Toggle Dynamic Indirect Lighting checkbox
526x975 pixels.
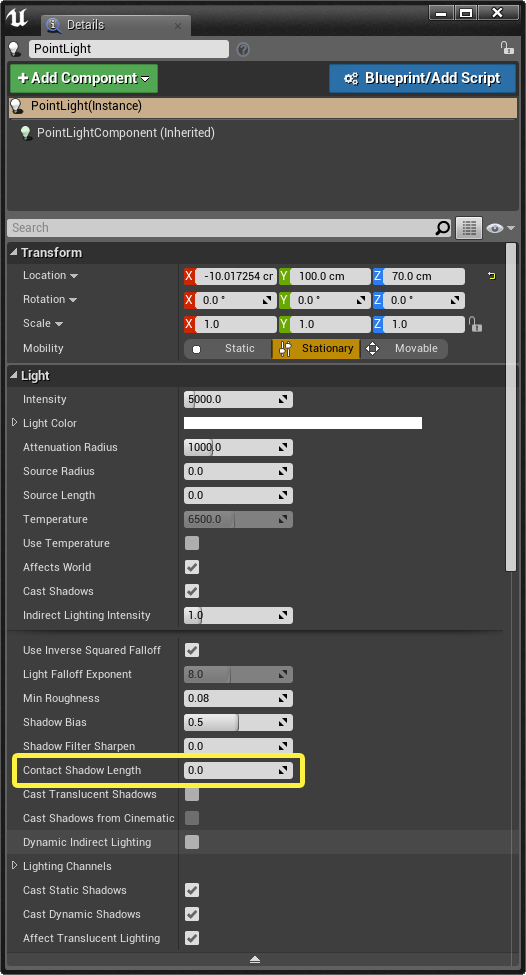[x=192, y=842]
